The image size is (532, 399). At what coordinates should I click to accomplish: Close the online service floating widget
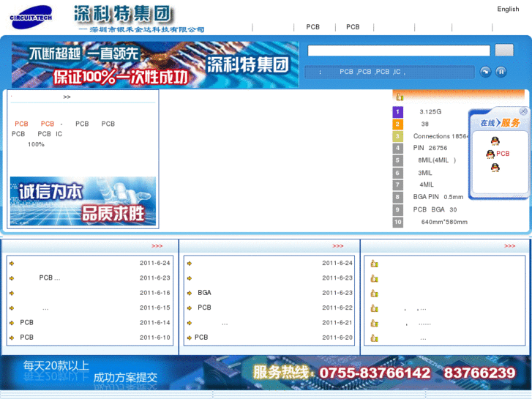point(523,111)
